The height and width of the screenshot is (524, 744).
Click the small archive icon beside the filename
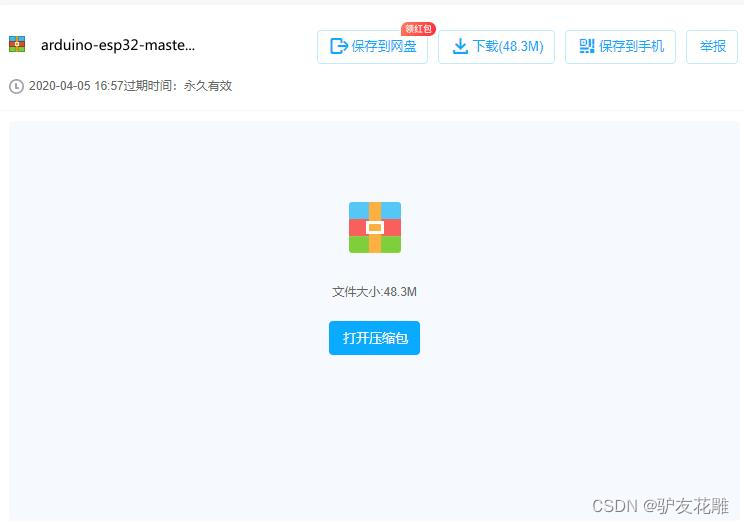click(17, 44)
